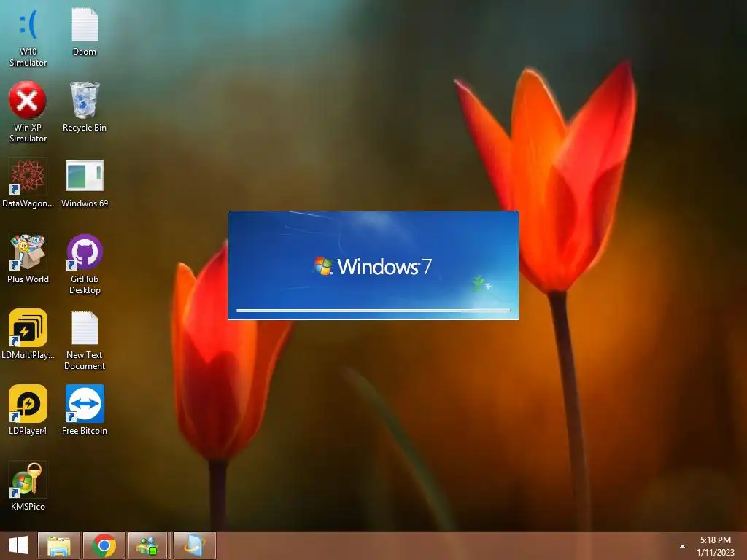The height and width of the screenshot is (560, 747).
Task: Open the Win XP Simulator shortcut
Action: click(x=28, y=112)
